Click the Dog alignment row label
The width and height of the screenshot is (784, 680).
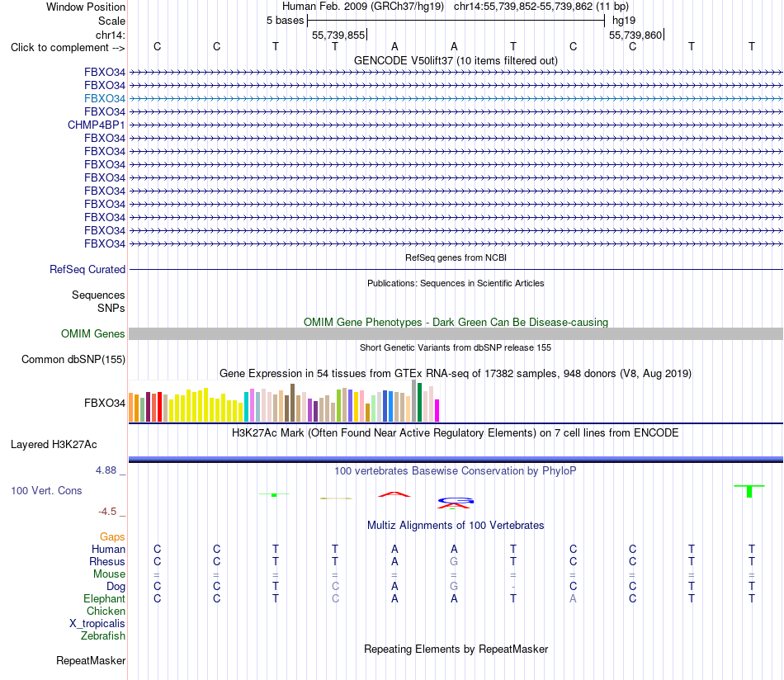[x=116, y=587]
